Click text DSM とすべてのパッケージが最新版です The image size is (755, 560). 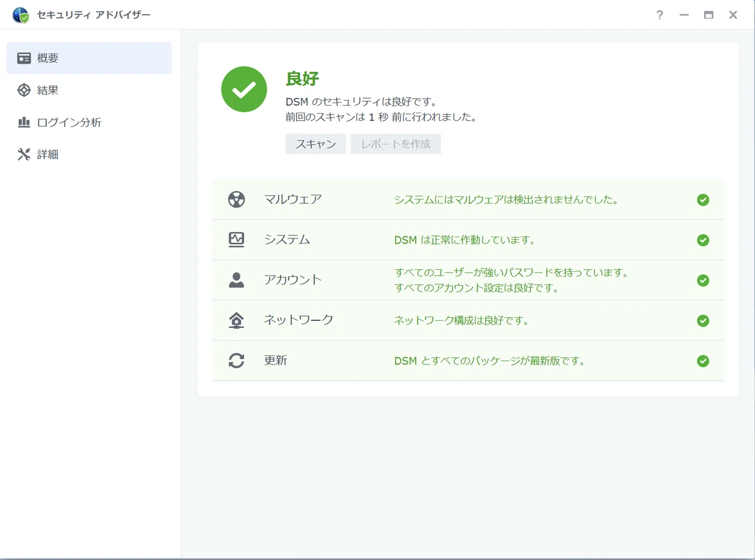click(x=489, y=361)
